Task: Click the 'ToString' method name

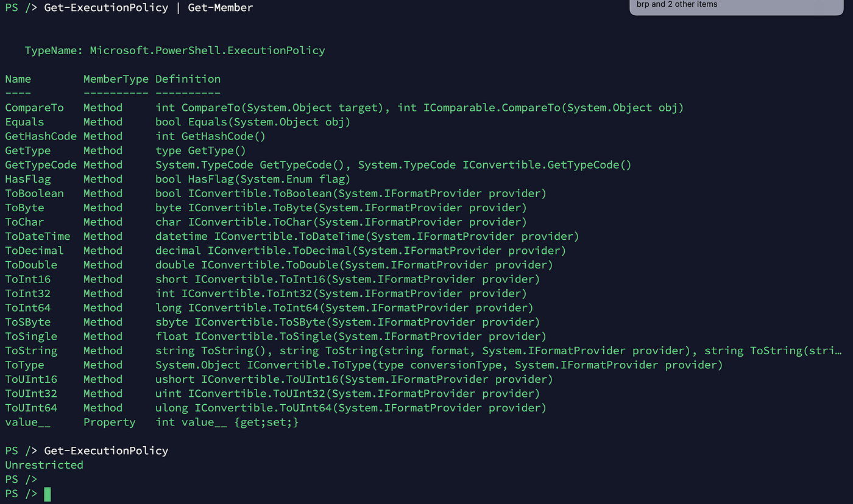Action: pos(31,351)
